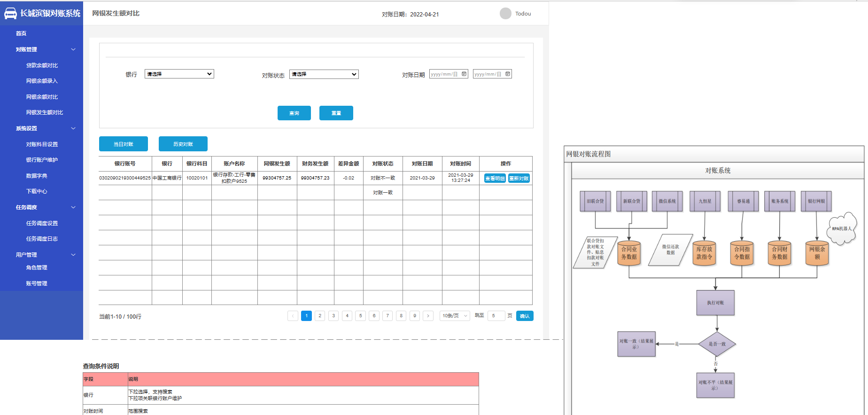Viewport: 868px width, 415px height.
Task: Click the bank account cell 0302090219300449525
Action: [125, 178]
